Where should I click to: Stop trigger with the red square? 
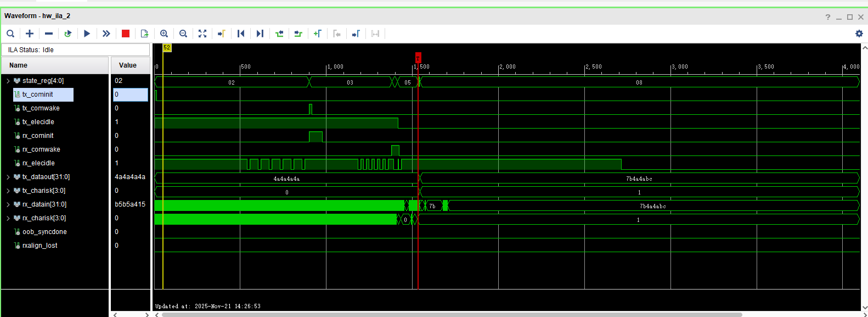click(x=126, y=34)
